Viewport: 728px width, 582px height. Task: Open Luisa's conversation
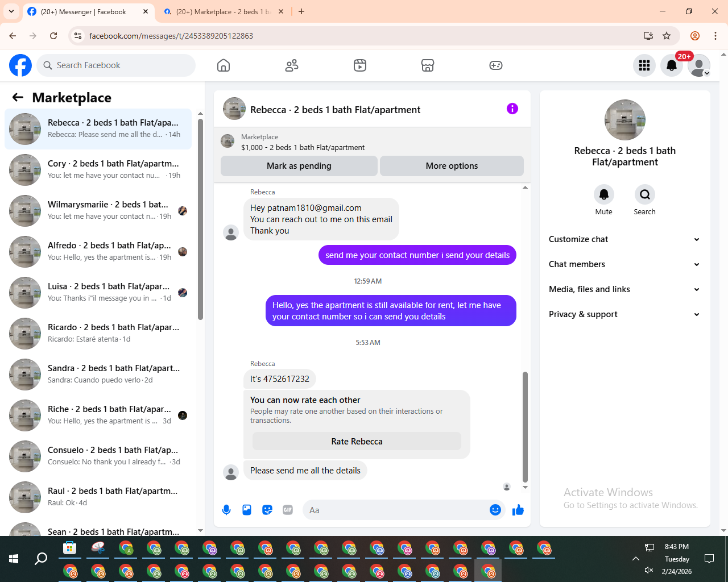98,292
